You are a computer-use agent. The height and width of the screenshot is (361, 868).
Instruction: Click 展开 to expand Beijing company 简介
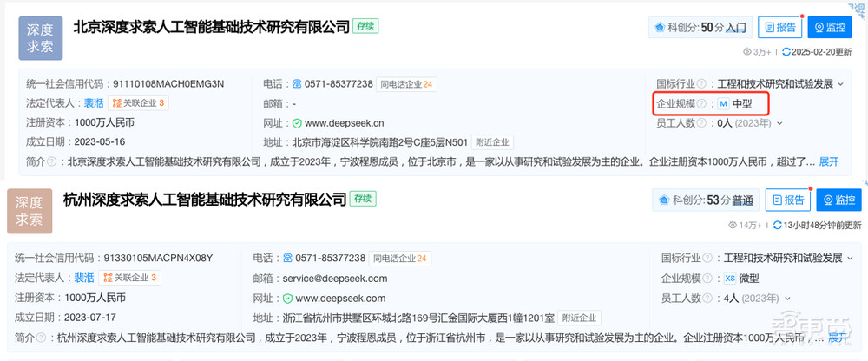pos(829,162)
